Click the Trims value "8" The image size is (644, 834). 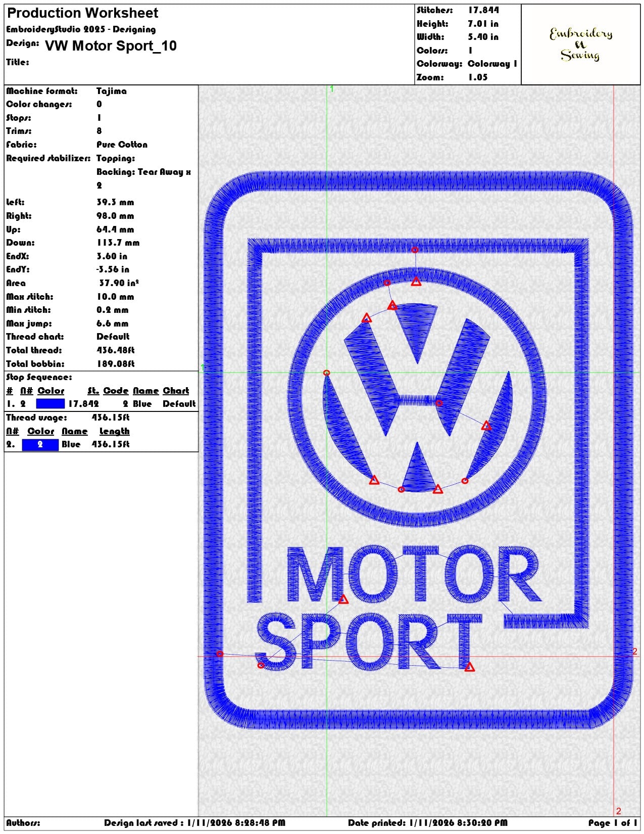[x=99, y=131]
